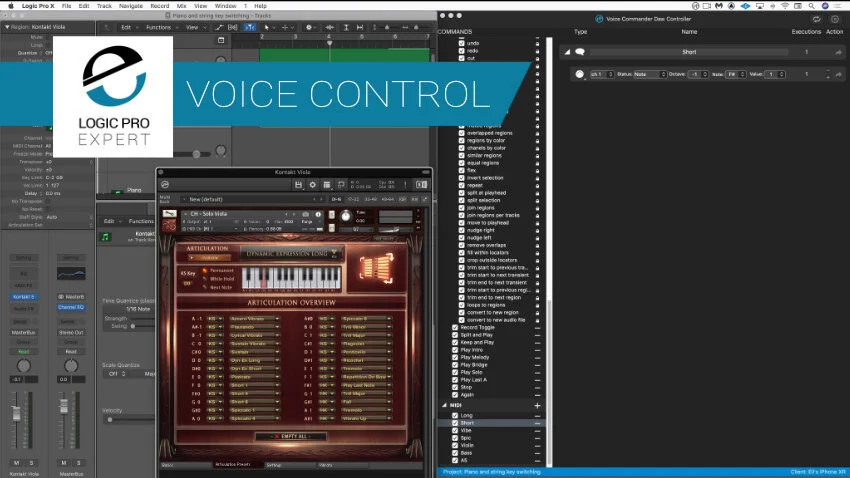Open the New (default) multi rack dropdown
Viewport: 850px width, 478px height.
click(252, 199)
